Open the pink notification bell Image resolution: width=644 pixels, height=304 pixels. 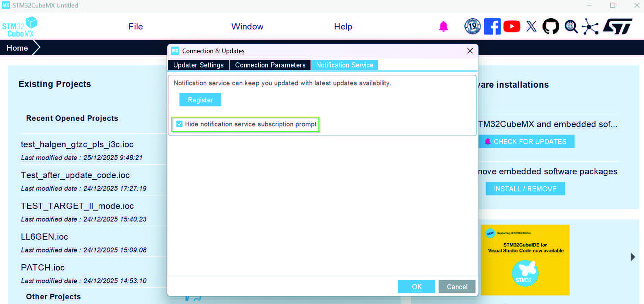(443, 26)
